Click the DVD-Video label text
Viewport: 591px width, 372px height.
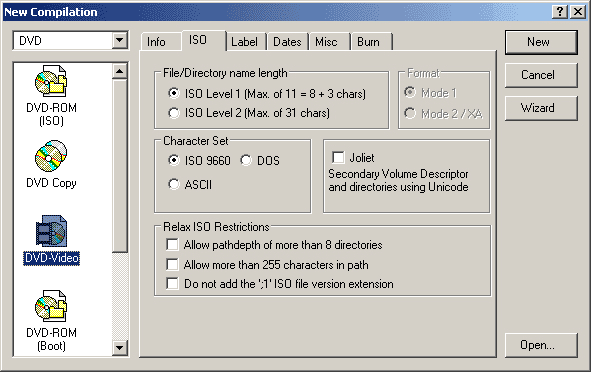[51, 258]
